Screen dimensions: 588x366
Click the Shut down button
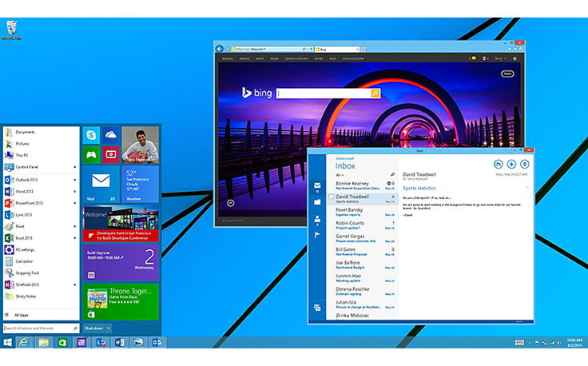93,328
